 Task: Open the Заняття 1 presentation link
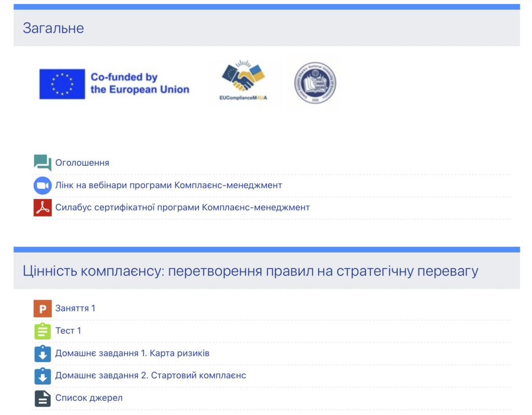pyautogui.click(x=75, y=309)
